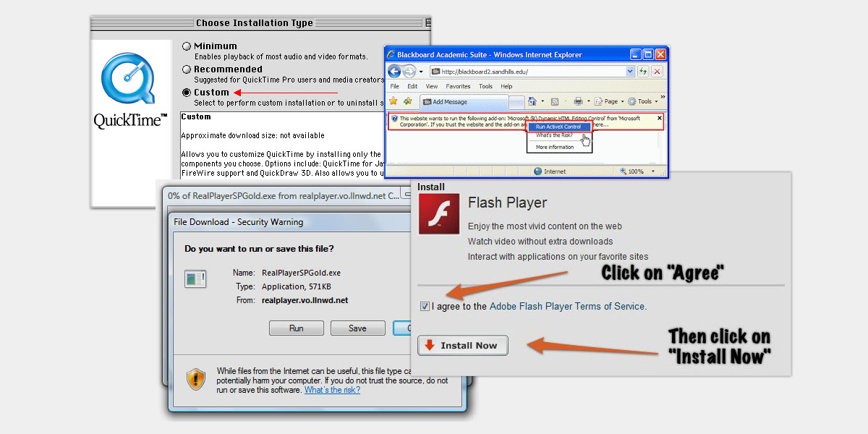Screen dimensions: 868x434
Task: Click the Internet zone globe in status bar
Action: [x=537, y=171]
